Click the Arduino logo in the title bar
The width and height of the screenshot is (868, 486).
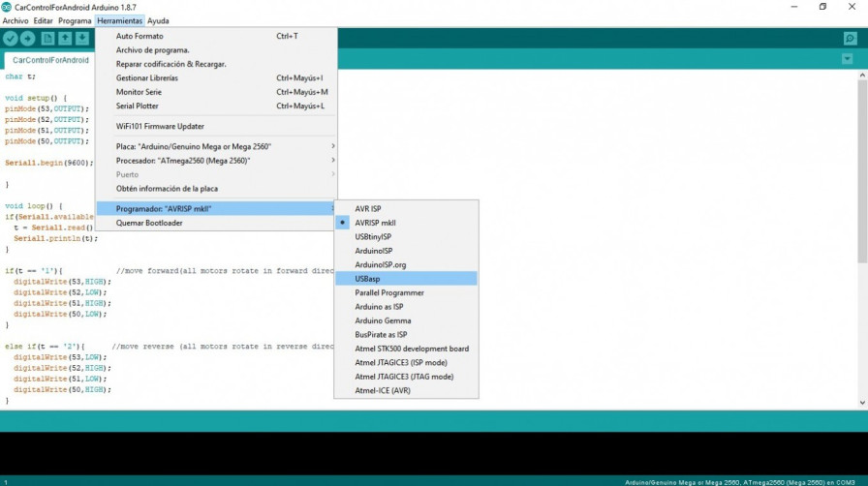[x=7, y=7]
